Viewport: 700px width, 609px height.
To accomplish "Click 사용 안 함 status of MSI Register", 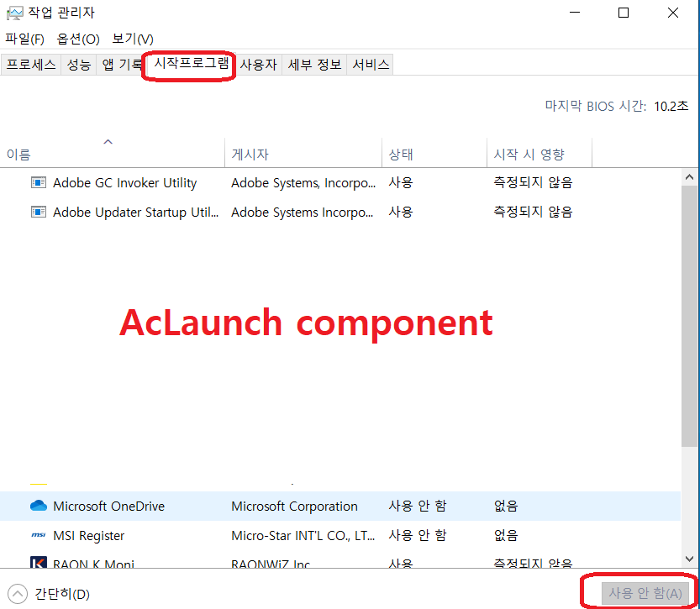I will coord(418,535).
